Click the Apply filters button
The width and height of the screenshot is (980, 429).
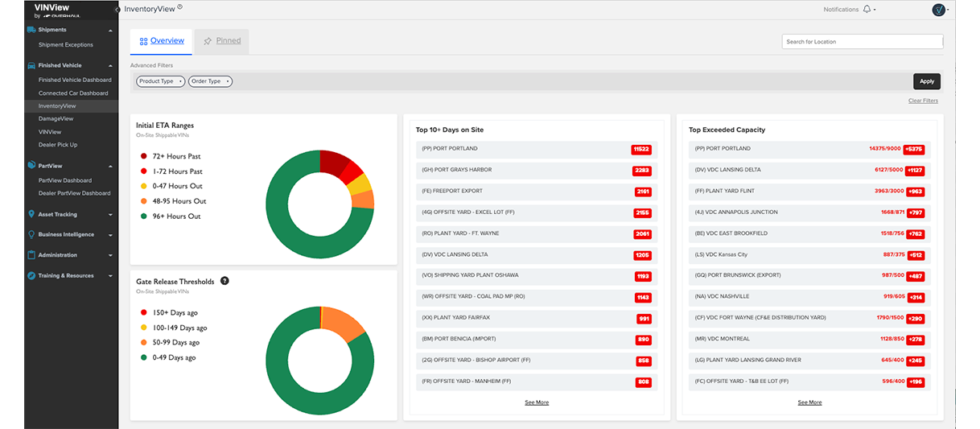(927, 81)
